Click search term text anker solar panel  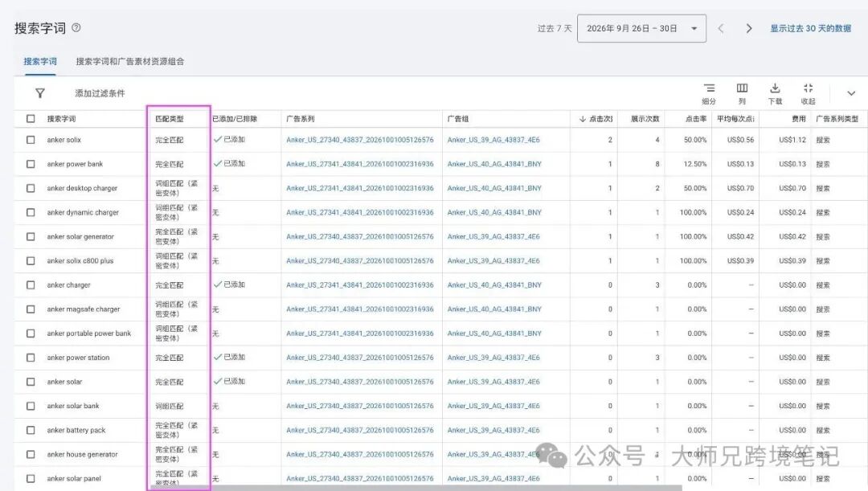74,478
